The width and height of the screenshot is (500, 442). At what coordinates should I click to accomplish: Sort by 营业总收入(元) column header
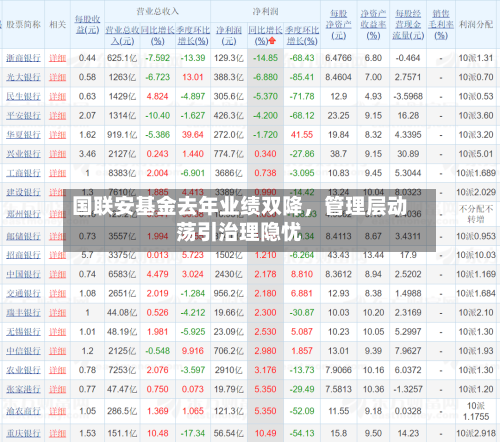(x=122, y=36)
